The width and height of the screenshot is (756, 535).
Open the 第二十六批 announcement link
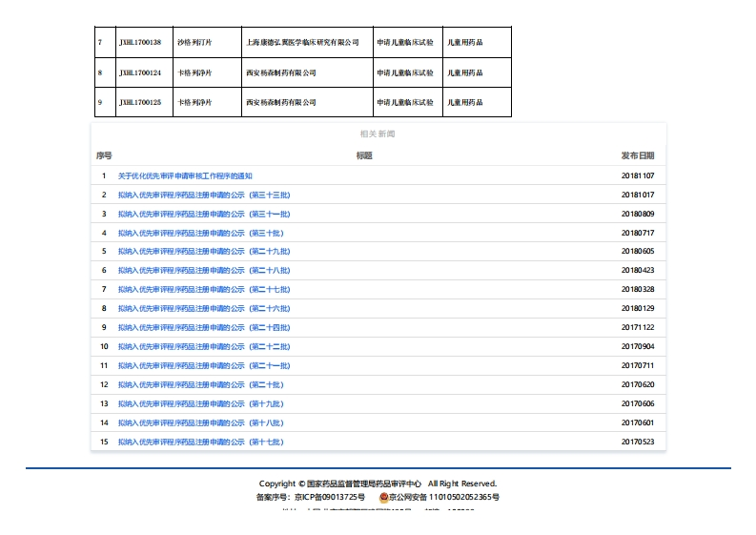coord(203,309)
